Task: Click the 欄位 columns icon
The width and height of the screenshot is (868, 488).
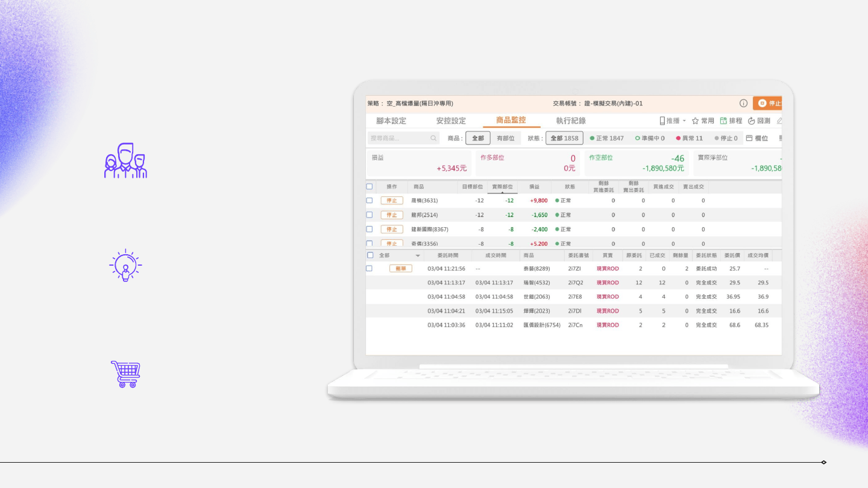Action: coord(749,138)
